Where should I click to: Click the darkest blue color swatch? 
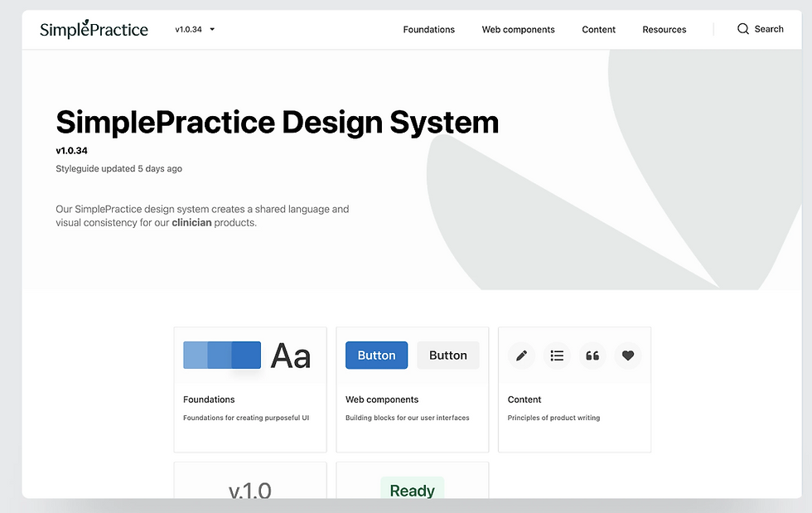click(x=246, y=355)
